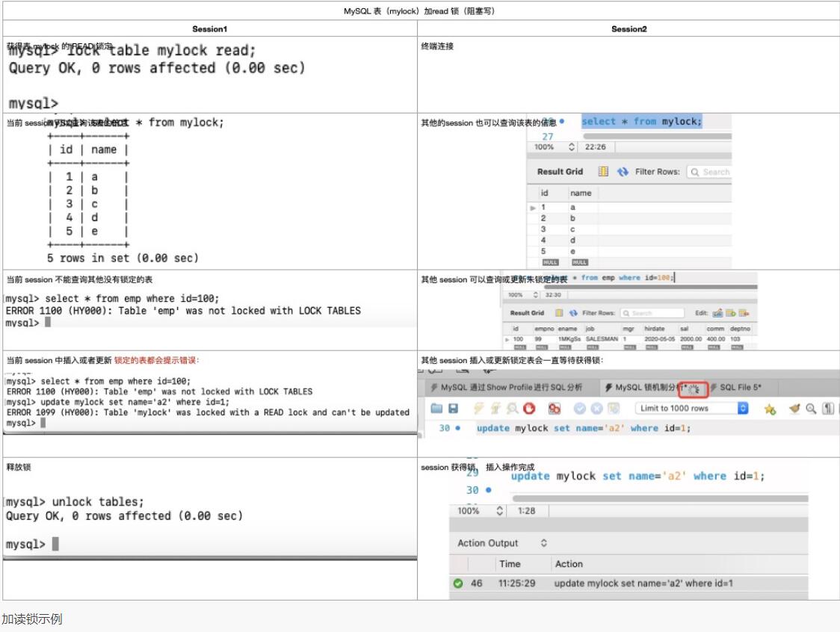Open the Limit to 1000 rows dropdown
The height and width of the screenshot is (632, 840).
[742, 409]
